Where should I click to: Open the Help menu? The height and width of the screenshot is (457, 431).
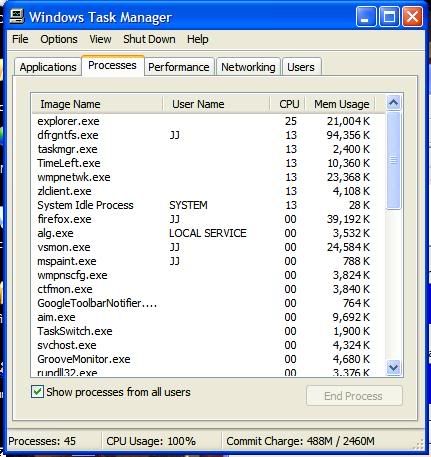point(197,39)
